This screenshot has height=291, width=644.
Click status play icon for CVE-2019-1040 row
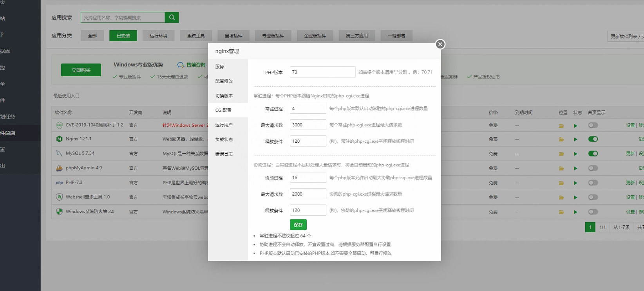point(575,126)
